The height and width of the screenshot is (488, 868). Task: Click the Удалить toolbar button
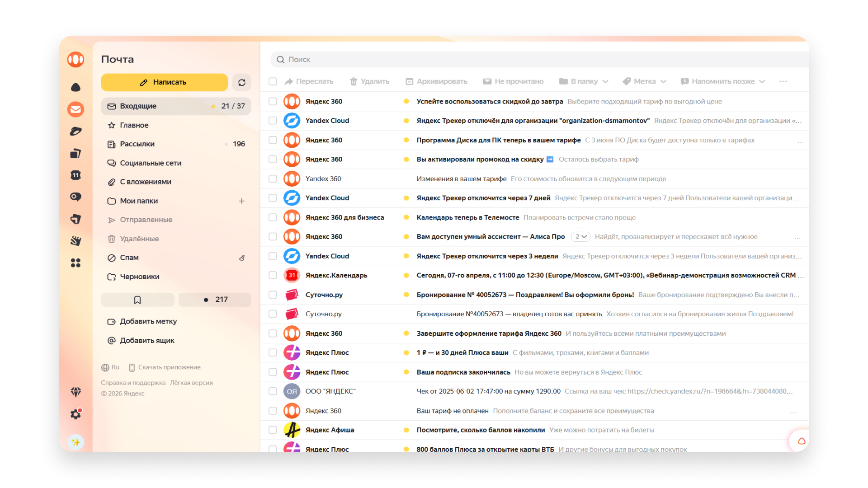coord(369,81)
